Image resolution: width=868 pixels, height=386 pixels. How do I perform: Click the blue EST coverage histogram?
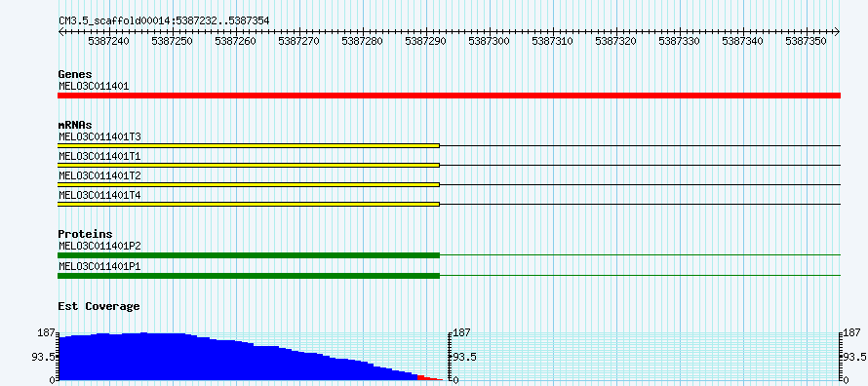[x=238, y=357]
